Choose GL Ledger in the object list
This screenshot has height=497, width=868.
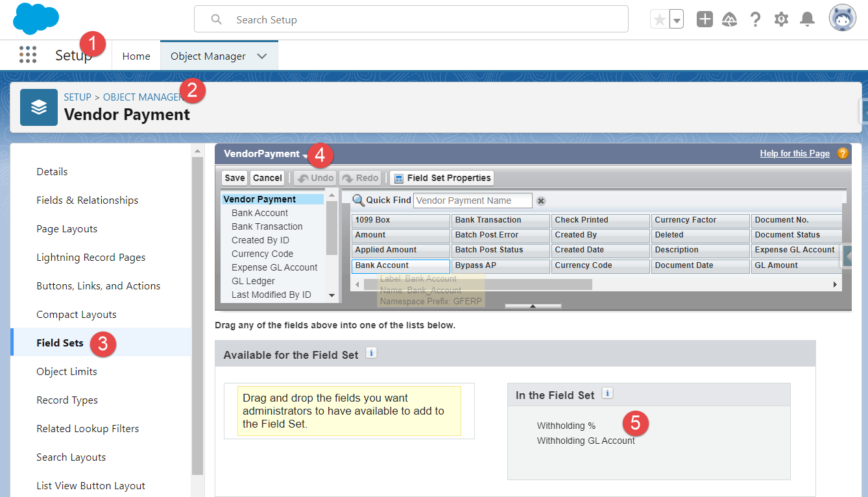(253, 281)
